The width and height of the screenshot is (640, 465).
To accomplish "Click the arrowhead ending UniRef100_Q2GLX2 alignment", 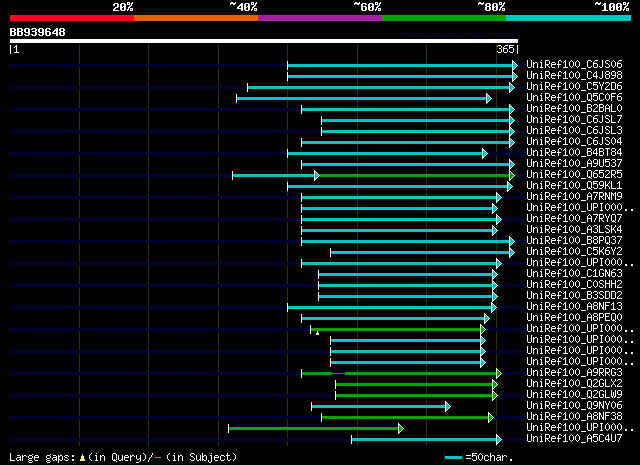I will click(x=495, y=385).
